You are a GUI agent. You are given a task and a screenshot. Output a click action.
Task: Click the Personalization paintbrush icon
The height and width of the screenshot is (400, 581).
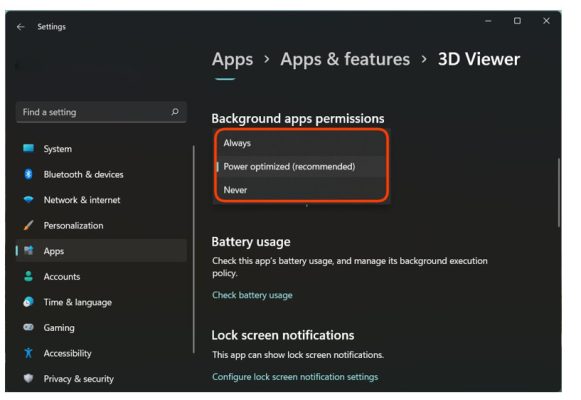pos(29,225)
